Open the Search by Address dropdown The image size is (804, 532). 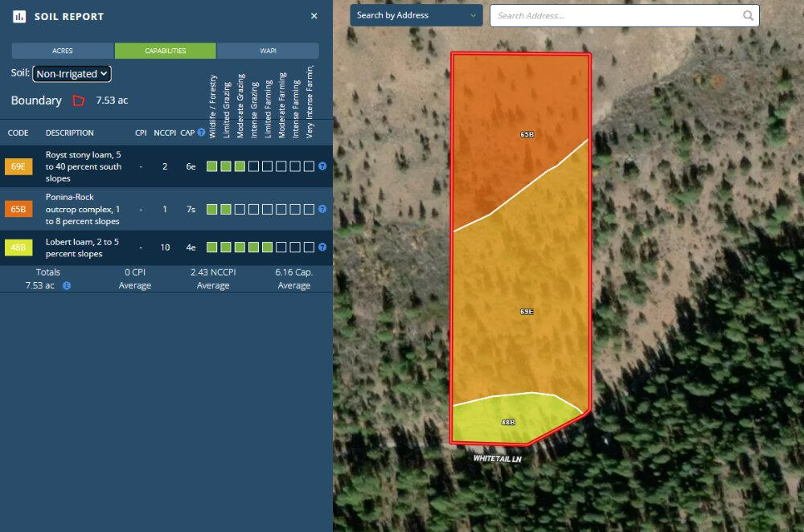(x=416, y=14)
